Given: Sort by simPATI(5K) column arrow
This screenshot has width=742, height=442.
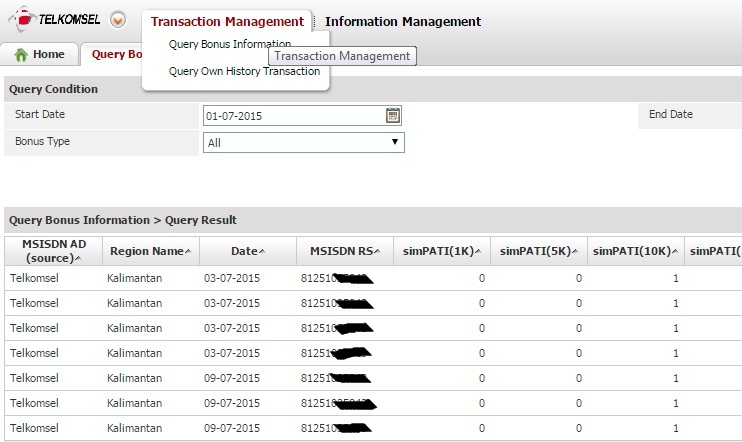Looking at the screenshot, I should pyautogui.click(x=575, y=251).
